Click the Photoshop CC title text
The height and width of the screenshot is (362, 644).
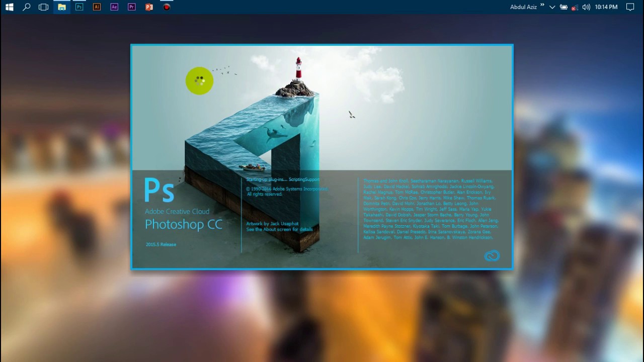[x=184, y=225]
